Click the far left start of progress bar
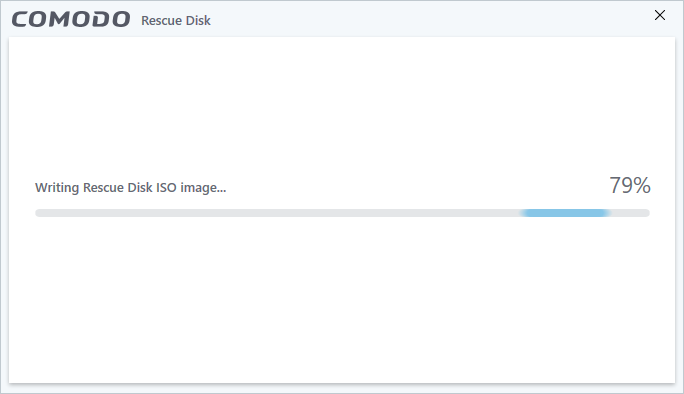The image size is (684, 394). tap(38, 213)
